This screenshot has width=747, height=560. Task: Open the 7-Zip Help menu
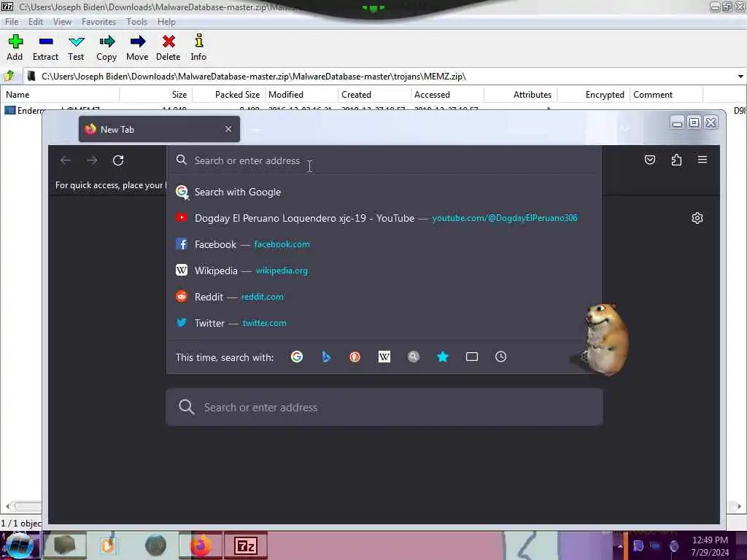[x=166, y=22]
